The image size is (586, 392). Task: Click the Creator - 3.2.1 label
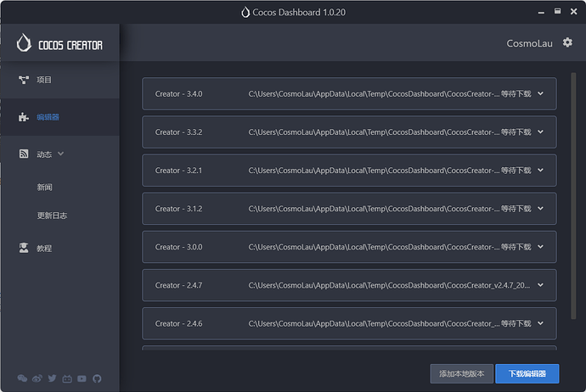click(x=178, y=171)
